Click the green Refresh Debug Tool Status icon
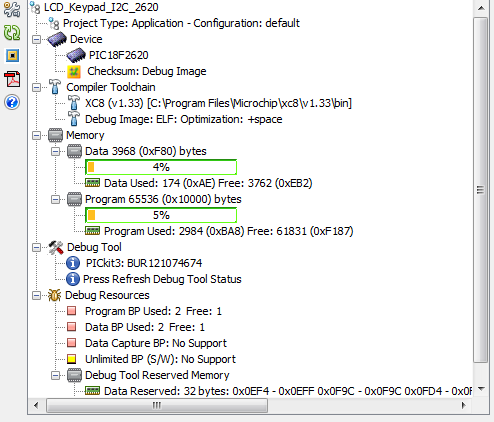 [x=12, y=33]
